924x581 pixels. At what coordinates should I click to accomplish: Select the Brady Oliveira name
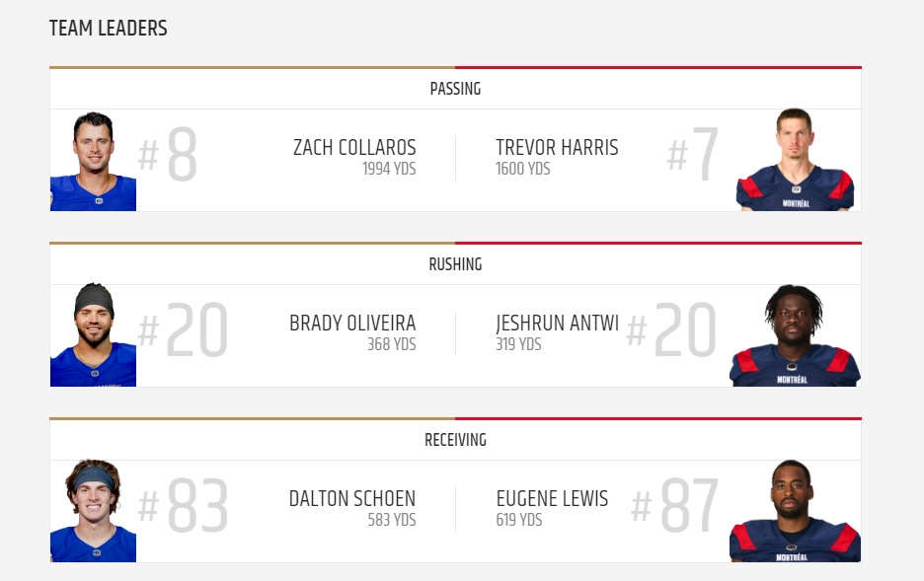tap(352, 324)
